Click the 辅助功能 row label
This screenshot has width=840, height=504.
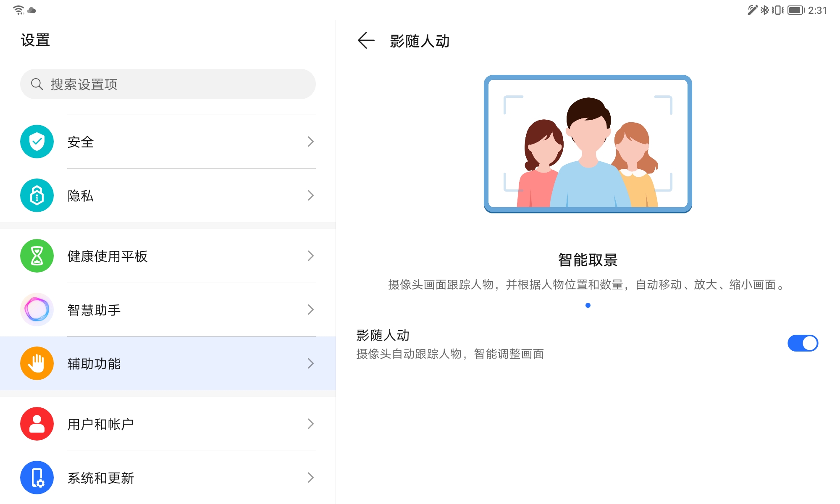click(94, 364)
